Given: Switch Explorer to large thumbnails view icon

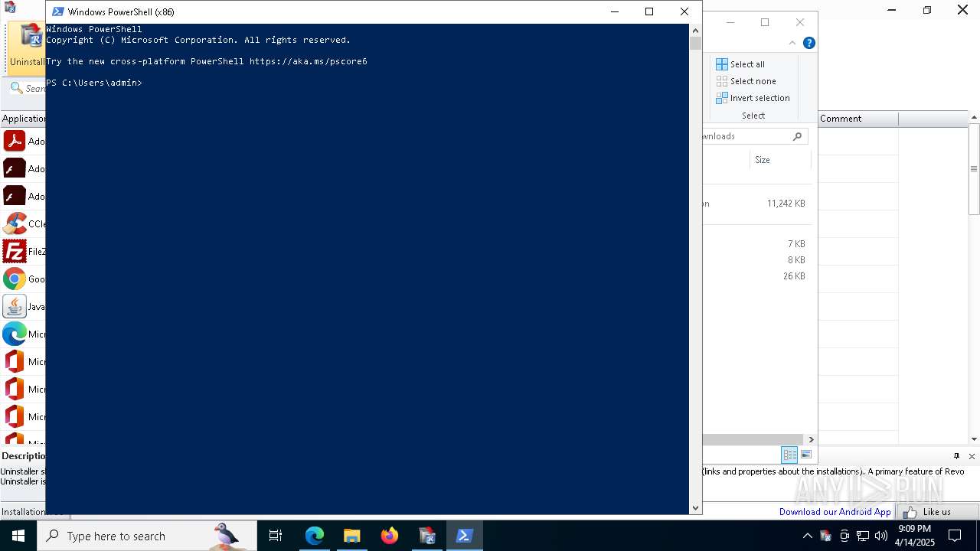Looking at the screenshot, I should click(x=806, y=455).
